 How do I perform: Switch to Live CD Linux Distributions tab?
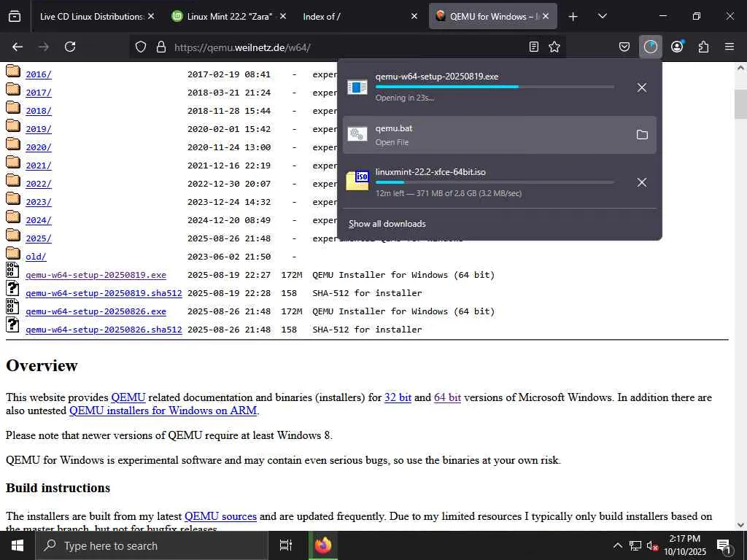[x=91, y=16]
